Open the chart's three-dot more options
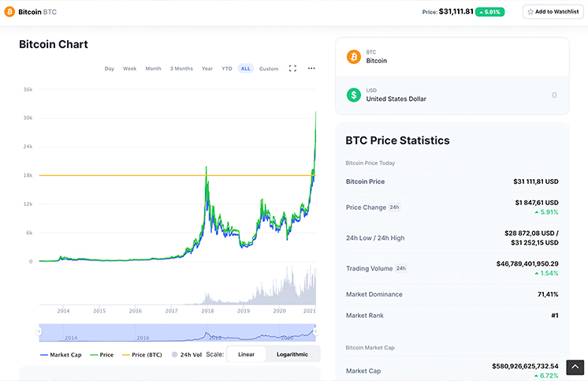Screen dimensions: 588x381 point(311,69)
